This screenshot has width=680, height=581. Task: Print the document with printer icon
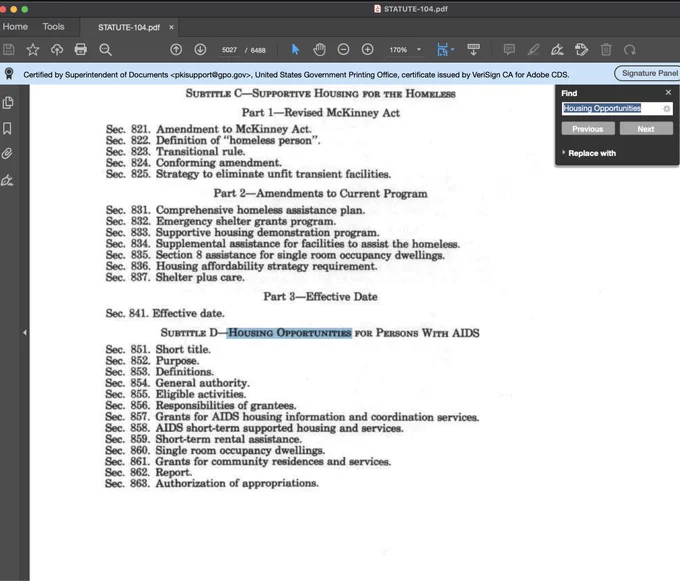tap(81, 49)
